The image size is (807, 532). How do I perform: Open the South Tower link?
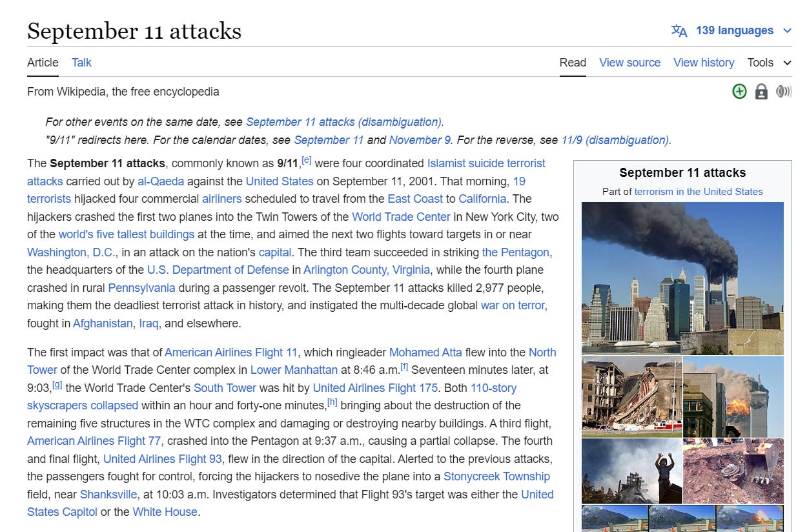point(225,388)
